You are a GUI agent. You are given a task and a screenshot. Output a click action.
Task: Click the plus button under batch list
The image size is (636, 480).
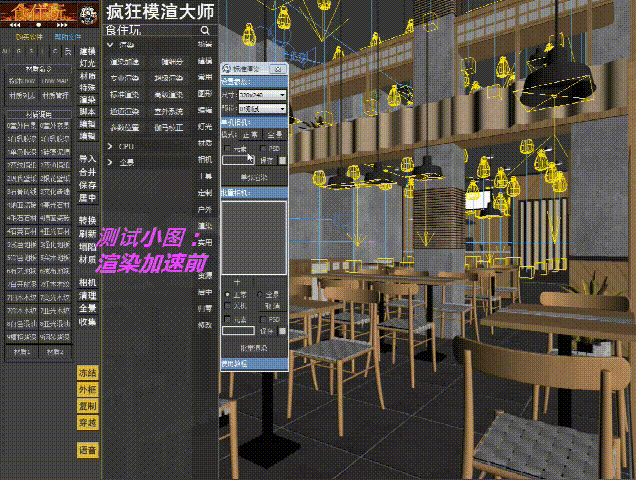237,282
